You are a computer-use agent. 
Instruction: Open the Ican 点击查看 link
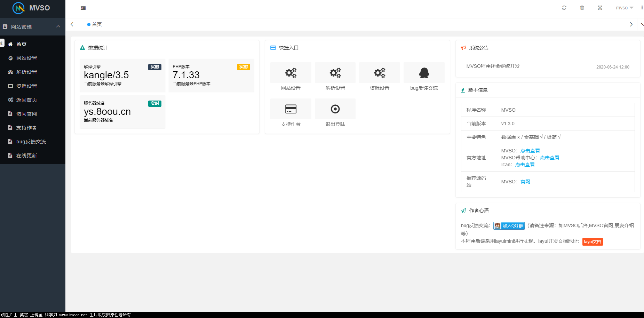pyautogui.click(x=525, y=165)
